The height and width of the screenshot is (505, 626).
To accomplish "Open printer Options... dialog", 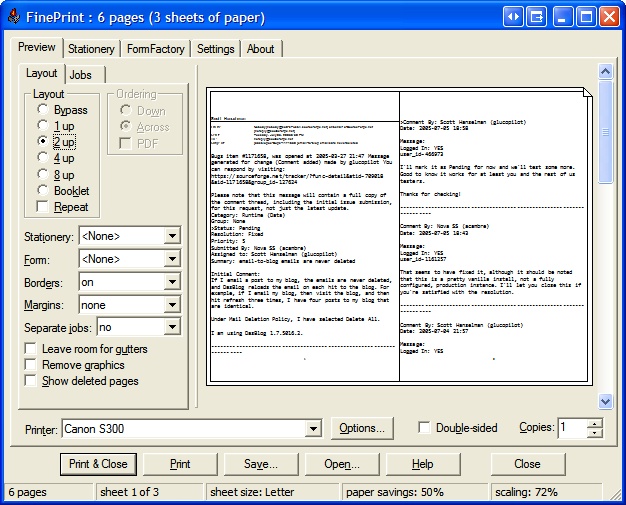I will point(362,428).
